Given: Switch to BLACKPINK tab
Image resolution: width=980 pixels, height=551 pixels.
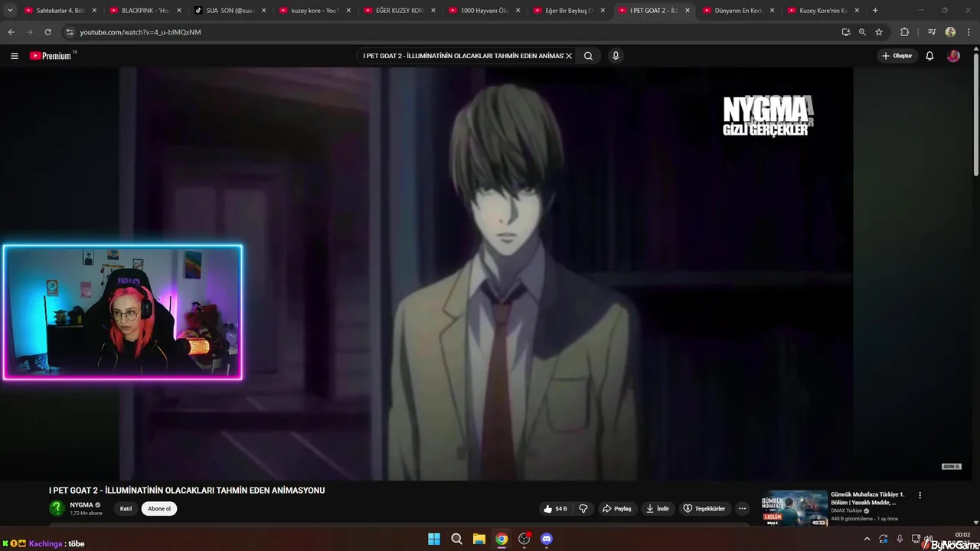Looking at the screenshot, I should [145, 11].
